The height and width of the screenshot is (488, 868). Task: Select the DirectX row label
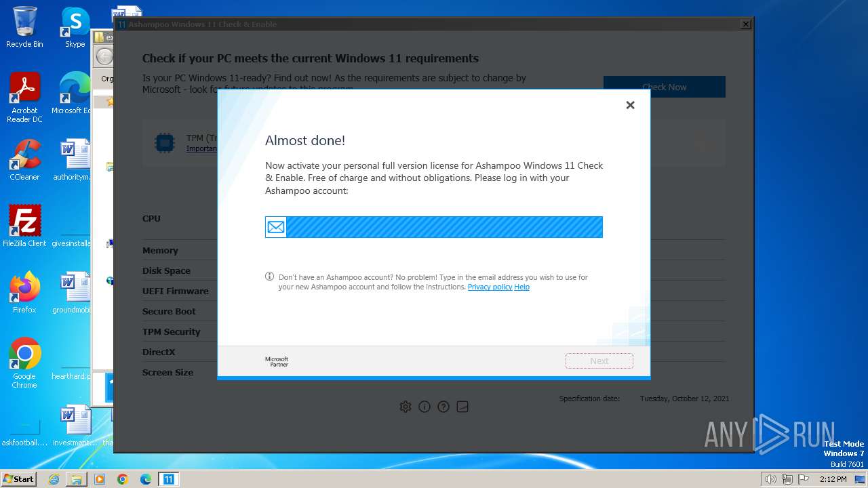(x=159, y=352)
